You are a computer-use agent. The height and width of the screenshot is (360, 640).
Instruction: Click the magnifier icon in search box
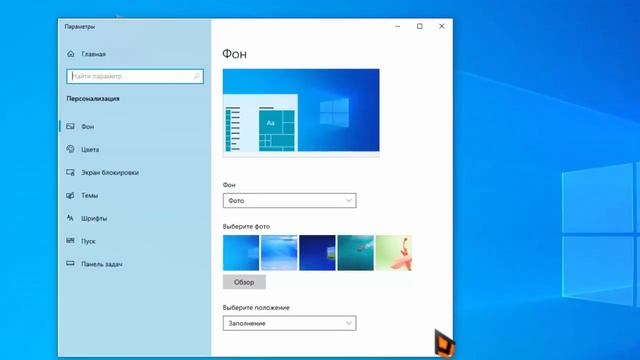(196, 76)
